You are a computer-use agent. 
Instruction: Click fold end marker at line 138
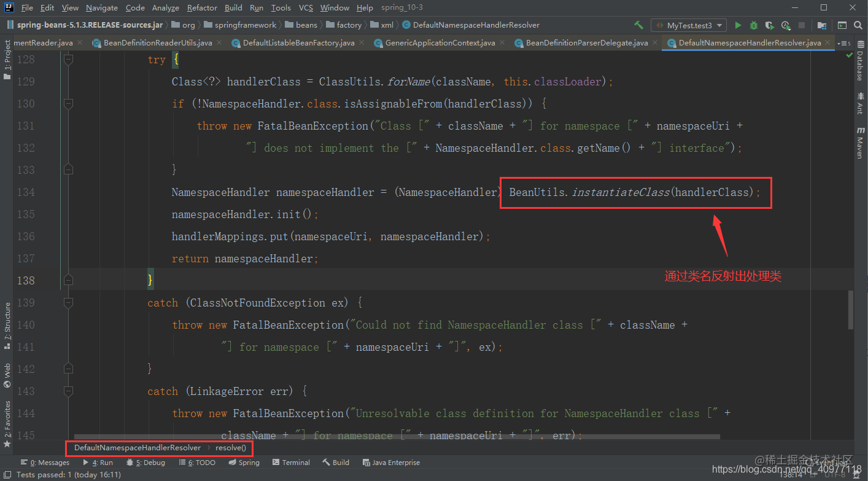tap(68, 281)
